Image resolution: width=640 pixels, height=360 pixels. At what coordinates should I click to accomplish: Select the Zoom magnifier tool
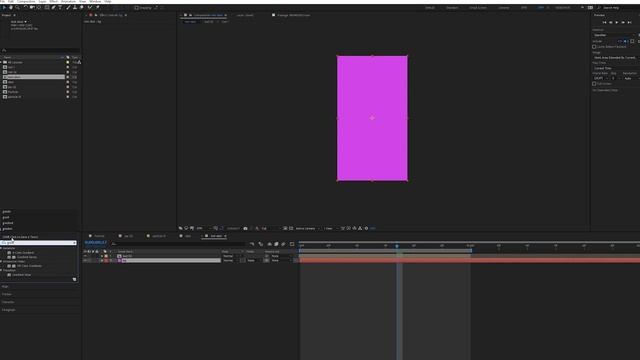(18, 7)
